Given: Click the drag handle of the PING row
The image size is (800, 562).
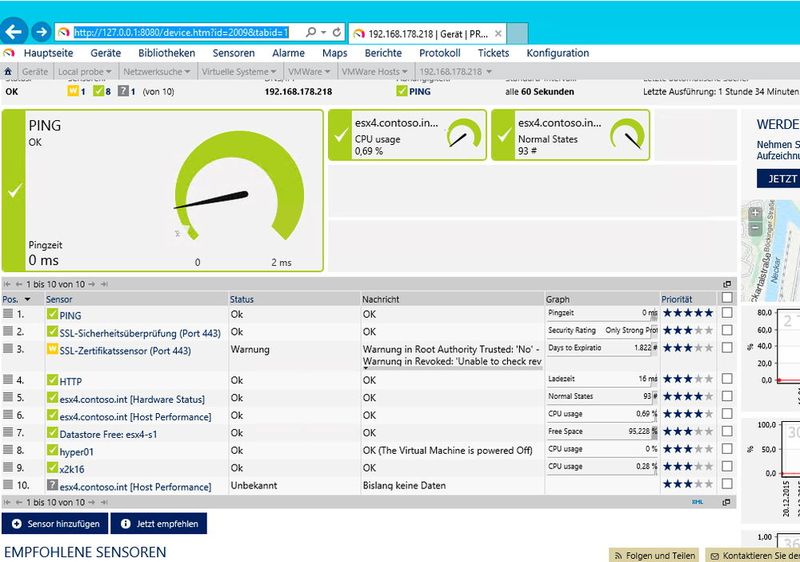Looking at the screenshot, I should [x=9, y=314].
